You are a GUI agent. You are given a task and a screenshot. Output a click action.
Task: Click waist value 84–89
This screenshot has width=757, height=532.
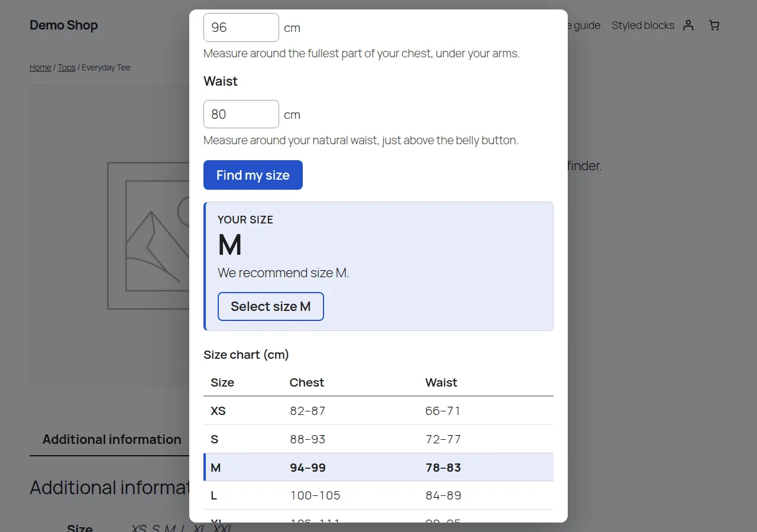443,495
